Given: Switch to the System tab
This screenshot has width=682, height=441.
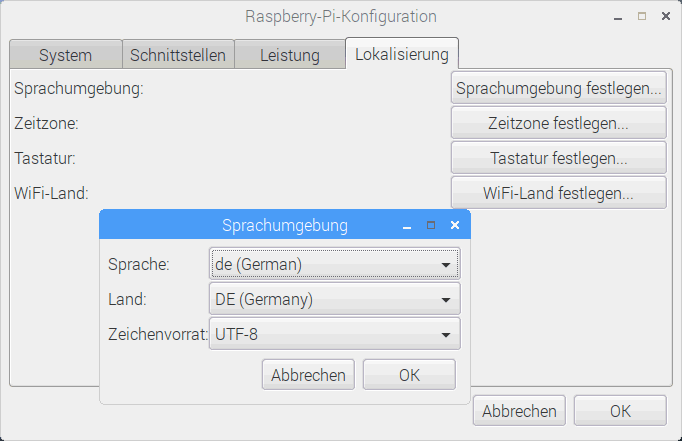Looking at the screenshot, I should (x=65, y=55).
